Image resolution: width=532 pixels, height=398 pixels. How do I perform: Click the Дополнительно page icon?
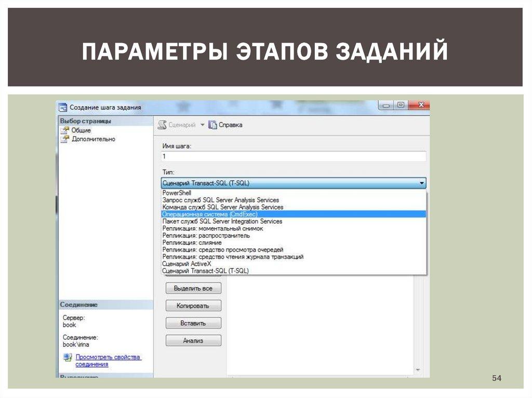(x=64, y=139)
